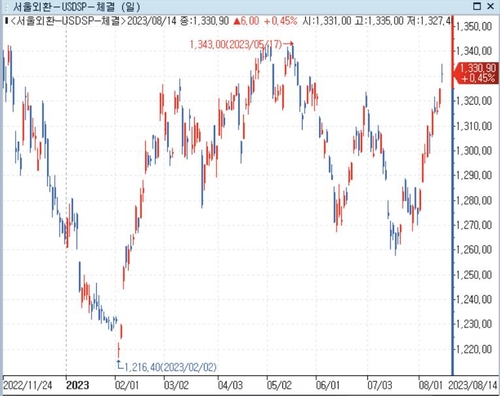This screenshot has width=500, height=396.
Task: Click the 2022/11/24 start date on the axis
Action: click(x=27, y=385)
